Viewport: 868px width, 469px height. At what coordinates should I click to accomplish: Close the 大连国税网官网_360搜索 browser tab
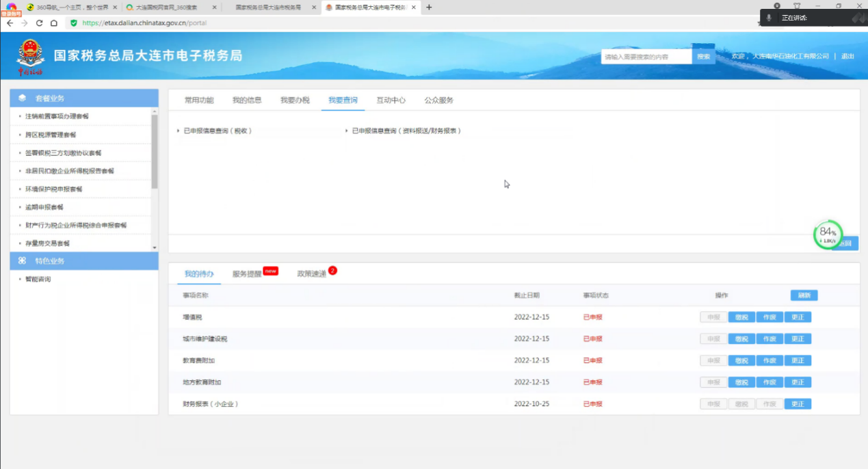[215, 8]
